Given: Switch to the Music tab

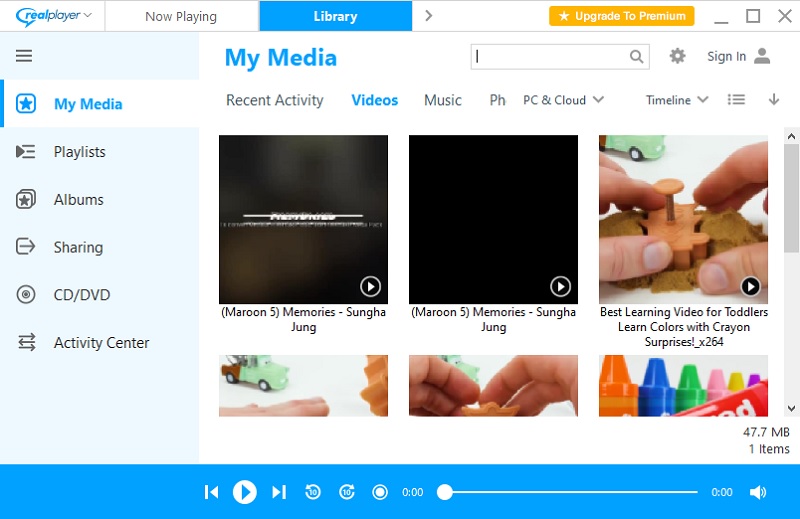Looking at the screenshot, I should pos(442,100).
